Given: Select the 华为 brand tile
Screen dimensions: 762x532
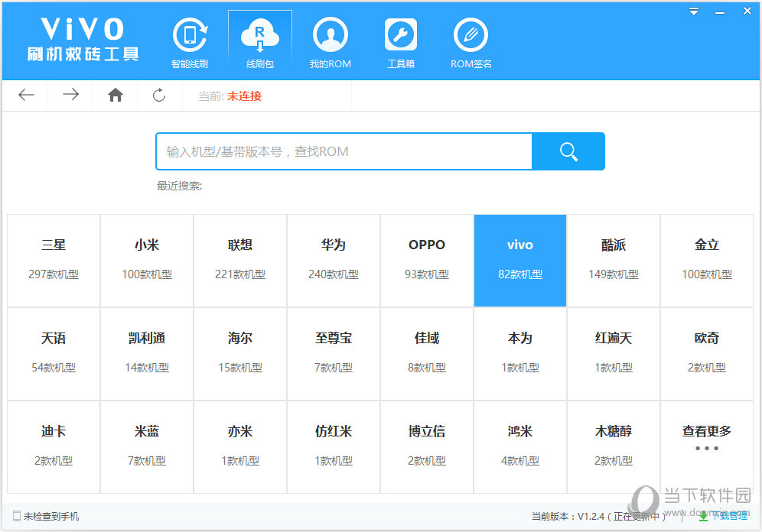Looking at the screenshot, I should (x=334, y=261).
